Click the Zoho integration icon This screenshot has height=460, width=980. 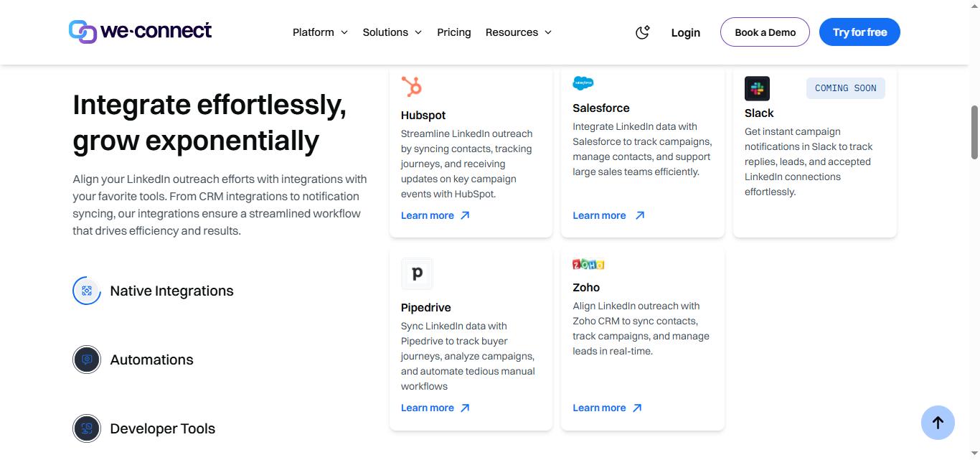click(x=588, y=263)
